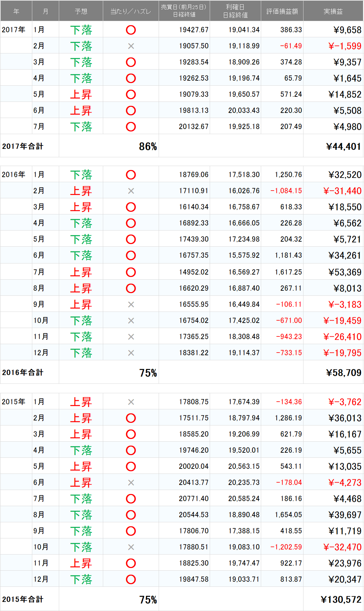Screen dimensions: 364x611
Task: Click the 月 column header
Action: point(45,11)
